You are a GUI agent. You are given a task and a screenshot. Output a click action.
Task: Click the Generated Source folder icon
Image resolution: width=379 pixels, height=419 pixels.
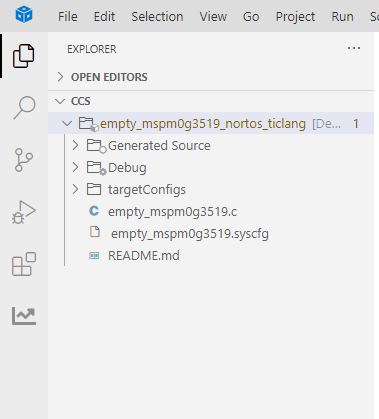pos(96,146)
